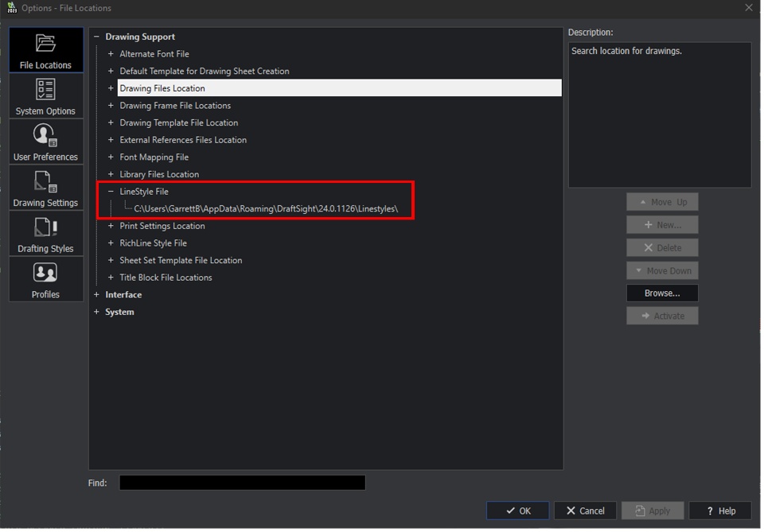This screenshot has height=532, width=764.
Task: Select the Alternate Font File label
Action: tap(154, 53)
